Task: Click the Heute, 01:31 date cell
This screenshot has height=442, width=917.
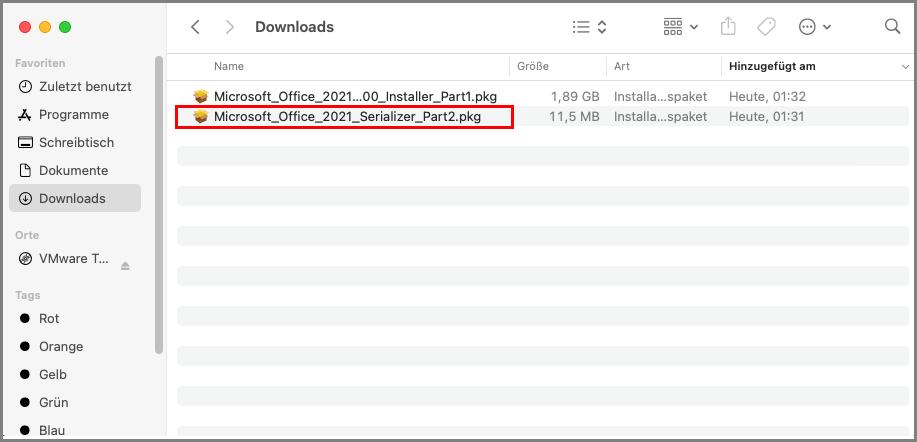Action: [x=766, y=117]
